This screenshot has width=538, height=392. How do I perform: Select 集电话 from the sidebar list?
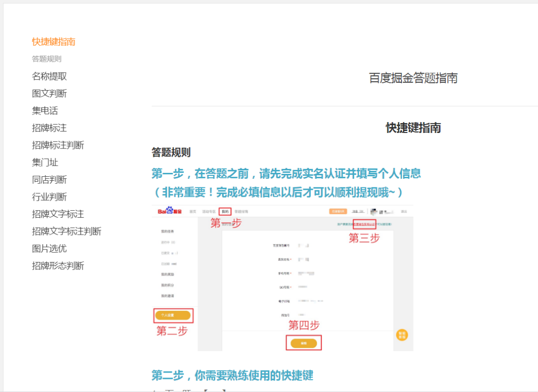45,111
